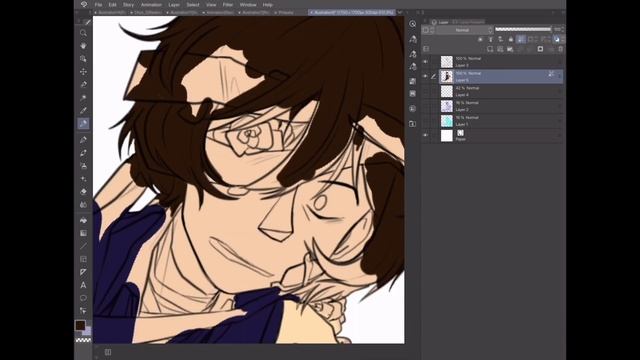
Task: Switch to the active Illustration canvas tab
Action: (352, 13)
